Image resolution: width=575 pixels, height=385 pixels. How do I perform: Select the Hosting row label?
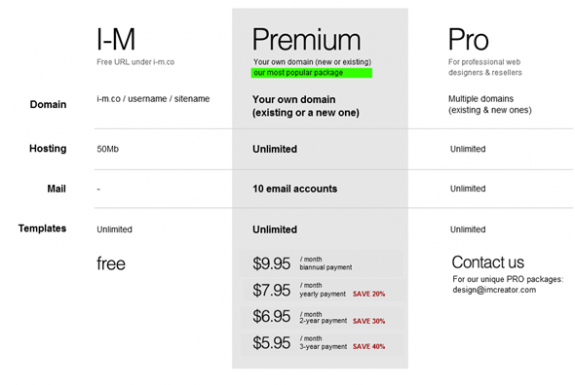[48, 148]
